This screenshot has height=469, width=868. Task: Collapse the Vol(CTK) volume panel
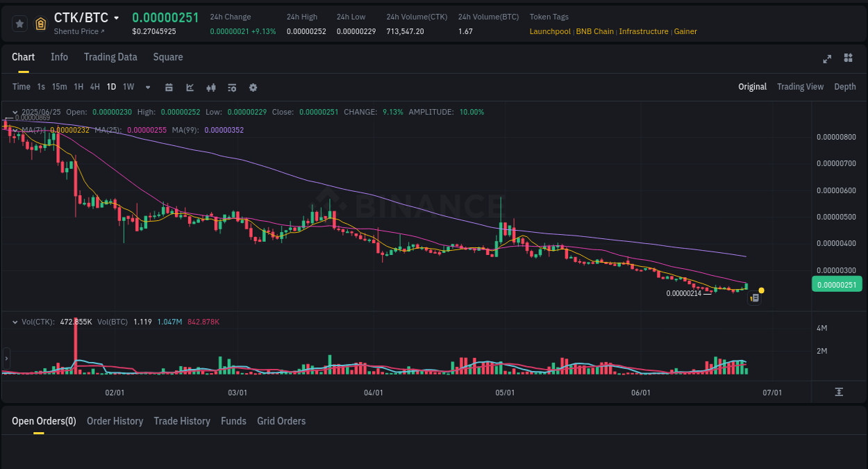click(x=15, y=322)
